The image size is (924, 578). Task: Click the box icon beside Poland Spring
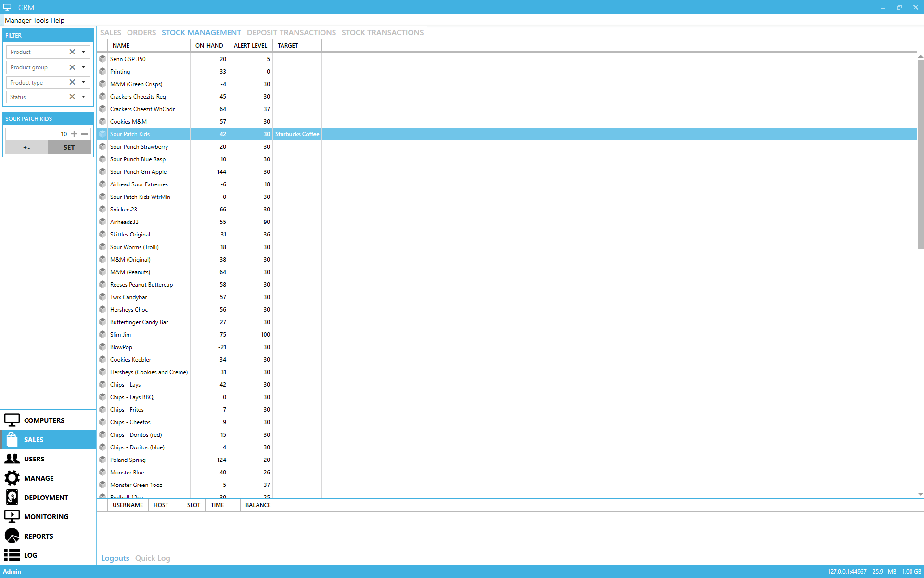(x=103, y=460)
